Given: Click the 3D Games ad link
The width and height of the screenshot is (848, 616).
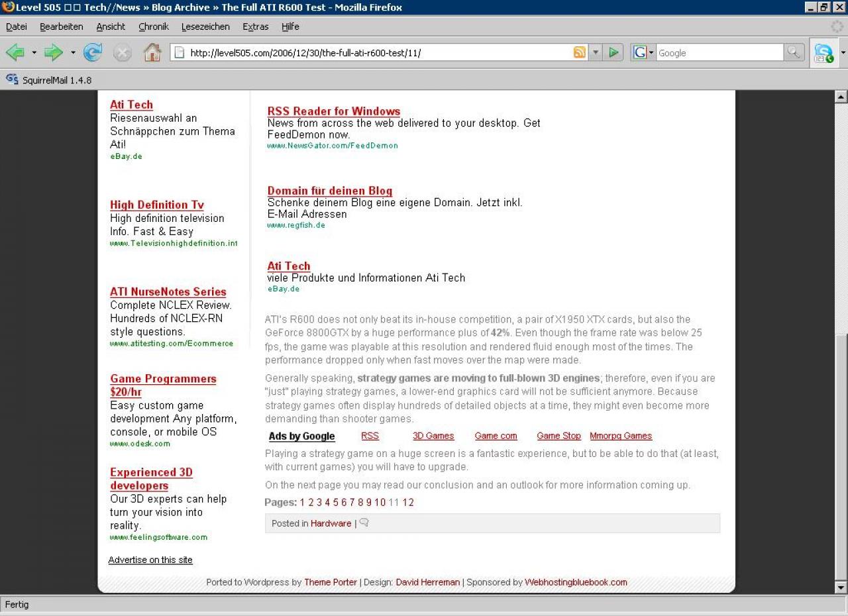Looking at the screenshot, I should (x=433, y=436).
